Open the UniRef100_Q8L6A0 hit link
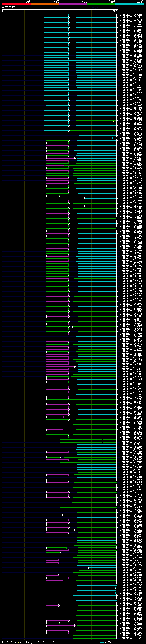This screenshot has width=146, height=644. (x=131, y=30)
